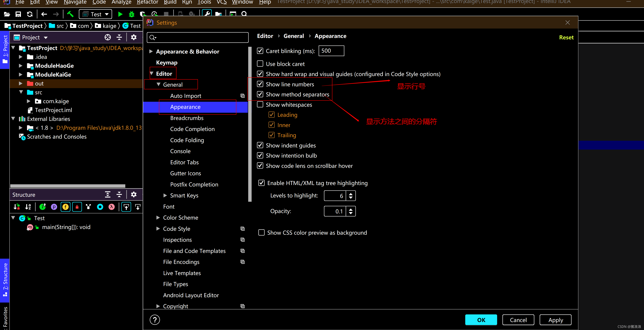This screenshot has width=644, height=330.
Task: Open the Navigate menu
Action: pos(75,2)
